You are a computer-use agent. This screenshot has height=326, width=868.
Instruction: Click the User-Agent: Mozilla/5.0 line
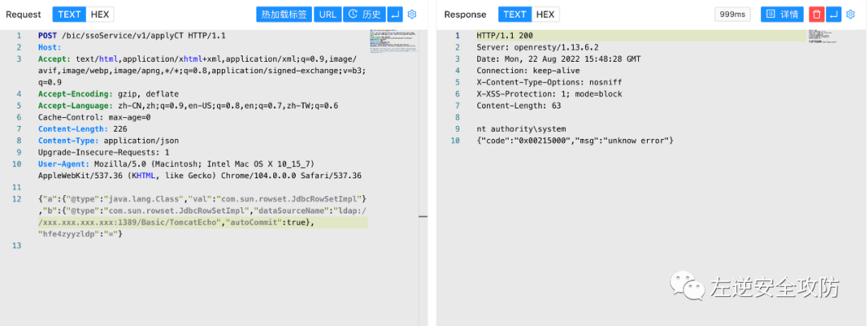[x=176, y=164]
